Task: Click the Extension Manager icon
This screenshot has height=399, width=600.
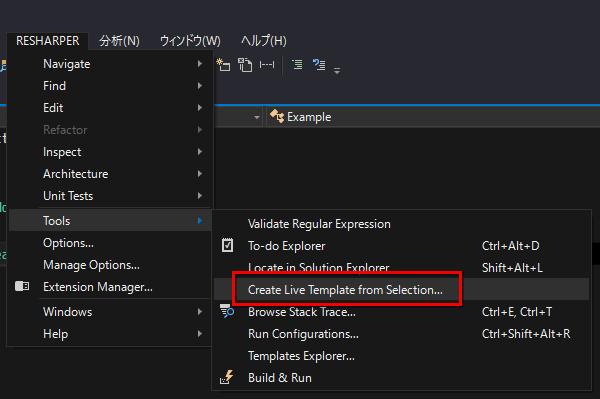Action: [22, 286]
